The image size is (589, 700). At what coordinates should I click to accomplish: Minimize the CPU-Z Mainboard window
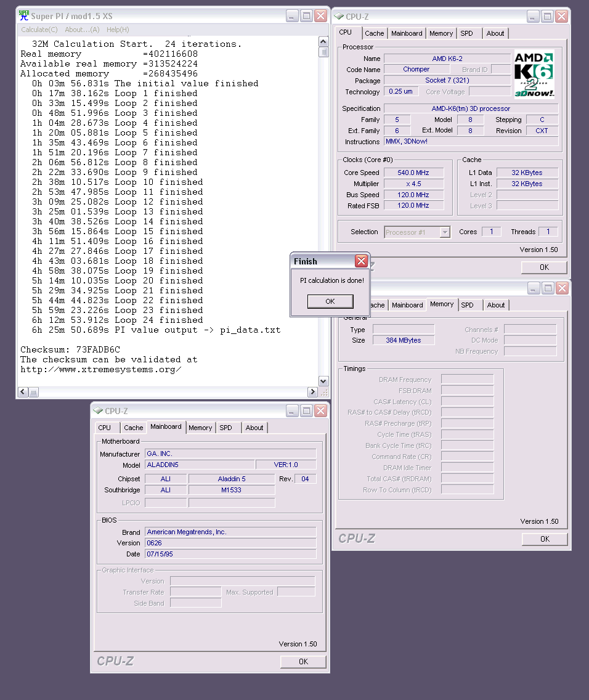[292, 411]
